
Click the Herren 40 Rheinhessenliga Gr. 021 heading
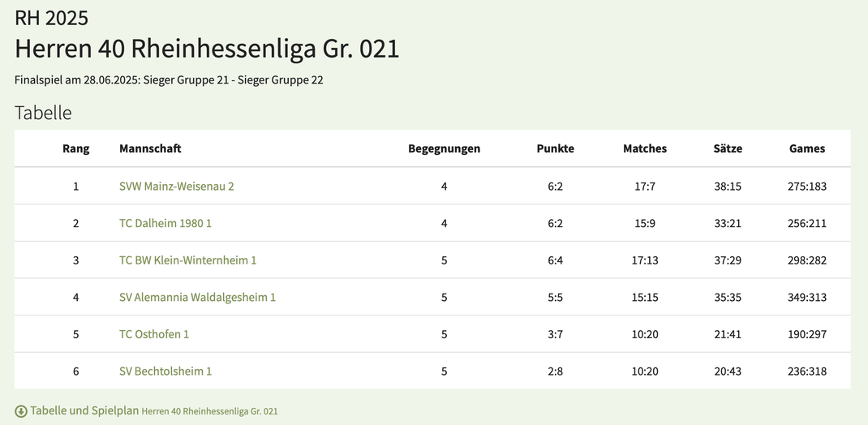(x=207, y=49)
